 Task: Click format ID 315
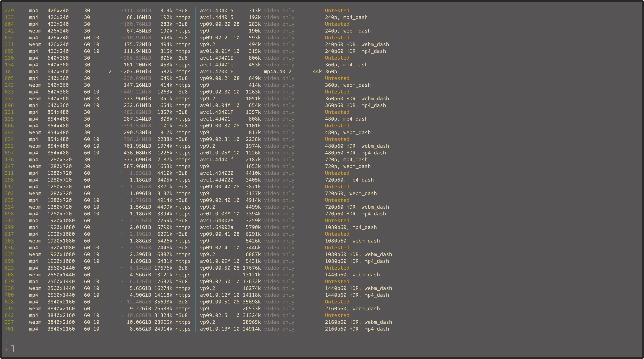[9, 309]
